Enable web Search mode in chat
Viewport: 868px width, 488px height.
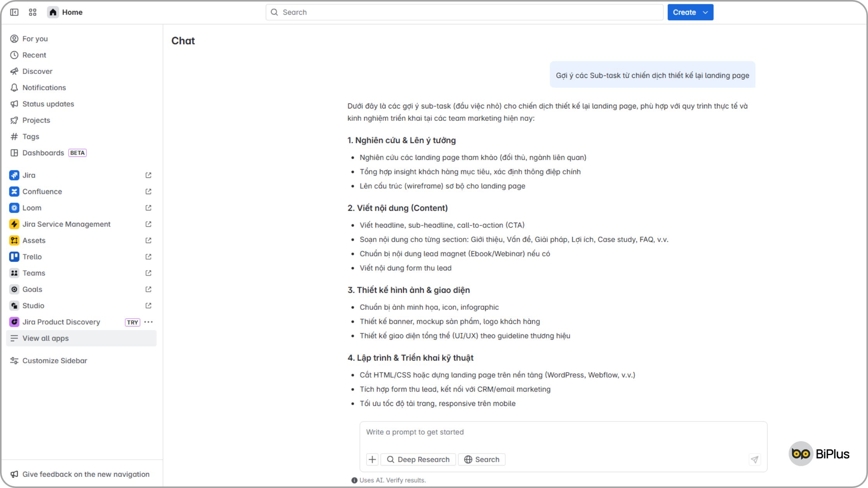point(482,459)
